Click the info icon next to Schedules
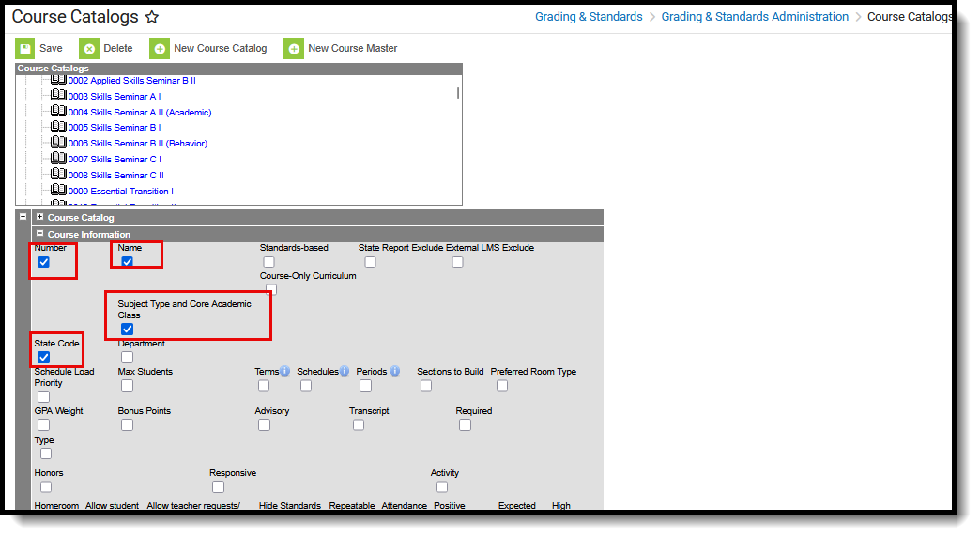Screen dimensions: 980x538 345,371
